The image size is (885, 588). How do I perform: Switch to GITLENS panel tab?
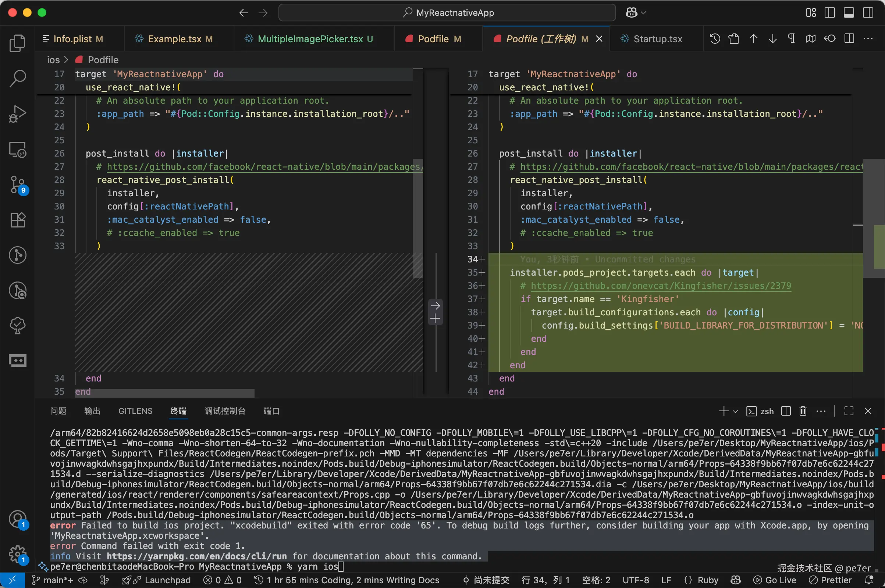click(135, 411)
